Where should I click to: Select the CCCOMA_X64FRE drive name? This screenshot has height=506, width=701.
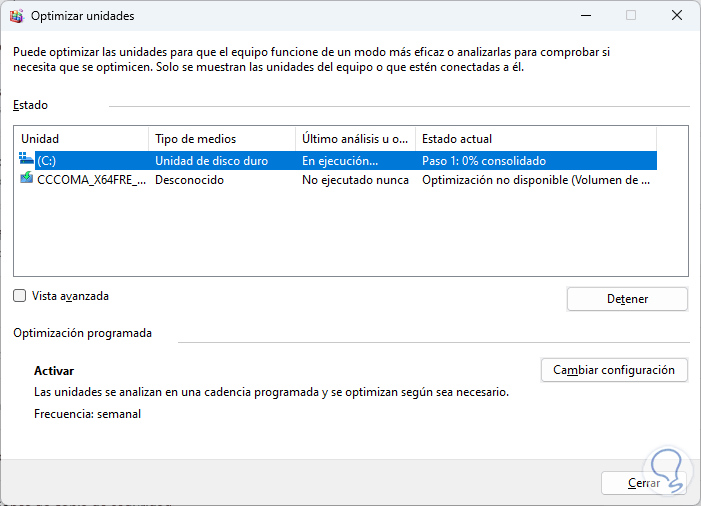[x=91, y=180]
